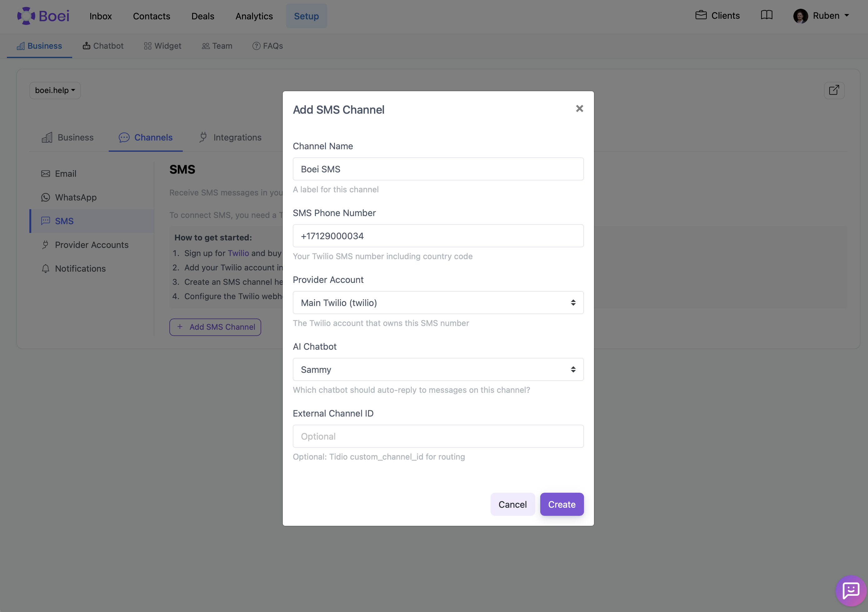Click the Notifications bell icon

(x=45, y=269)
